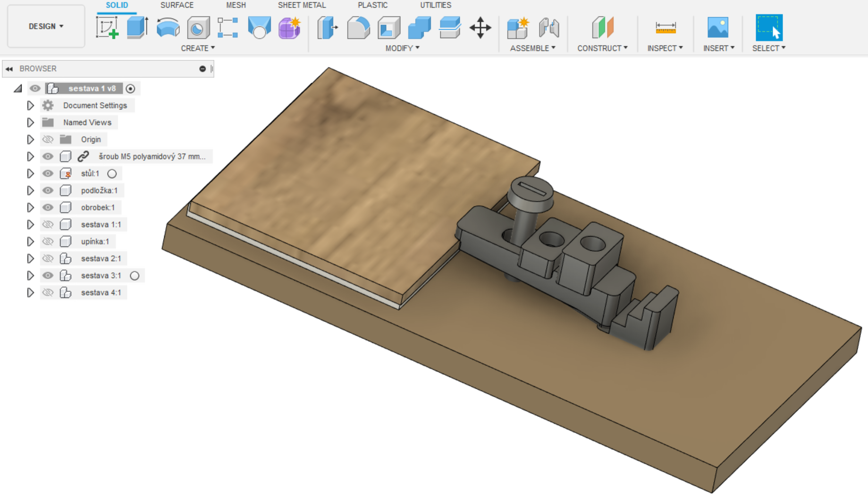Open the Design workspace button
Screen dimensions: 868x502
(46, 26)
